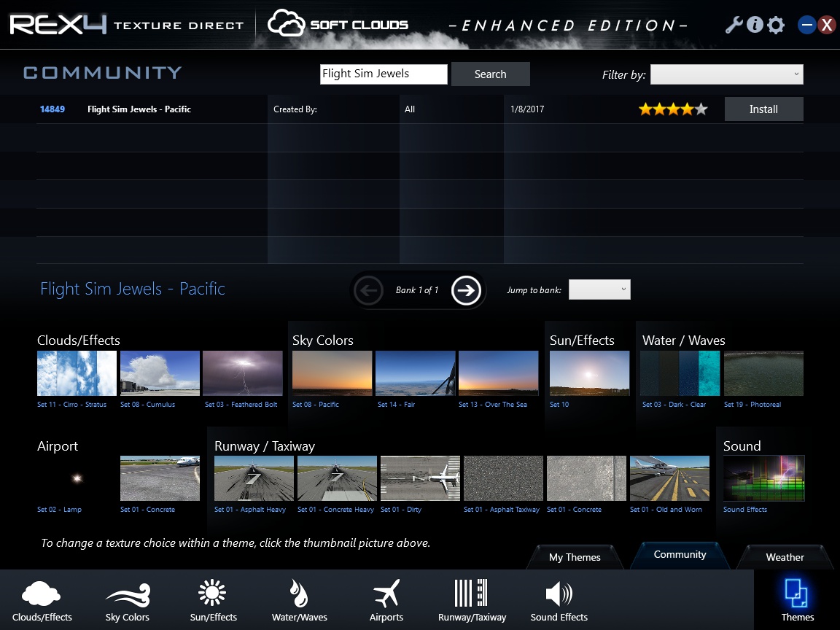Click the 'Bank 1 of 1' label
This screenshot has width=840, height=630.
pyautogui.click(x=417, y=289)
